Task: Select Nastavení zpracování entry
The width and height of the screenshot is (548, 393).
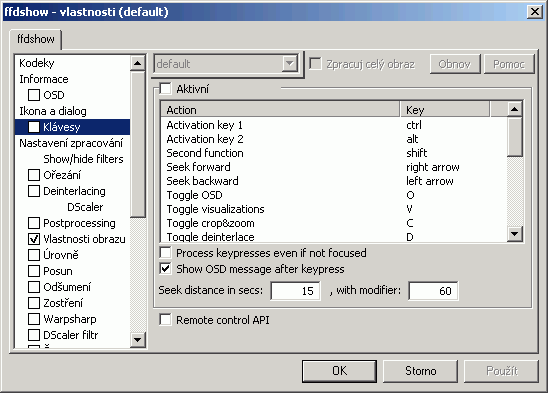Action: [x=71, y=143]
